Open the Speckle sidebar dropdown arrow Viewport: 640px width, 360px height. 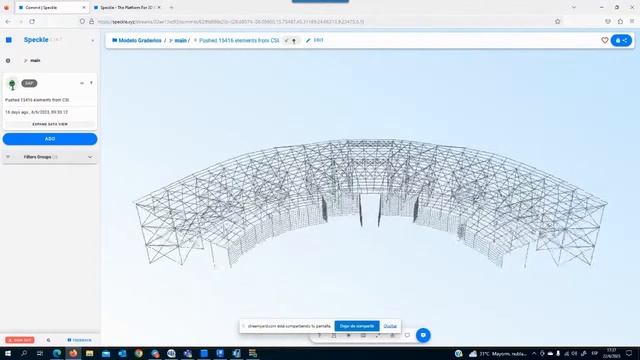coord(92,40)
